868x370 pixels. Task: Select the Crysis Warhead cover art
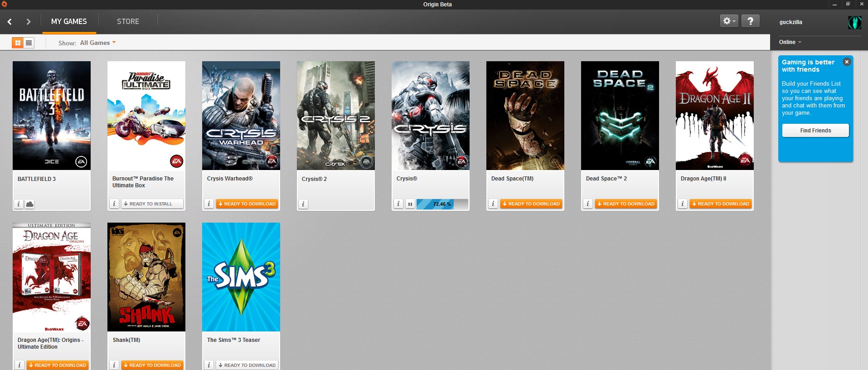[x=241, y=116]
